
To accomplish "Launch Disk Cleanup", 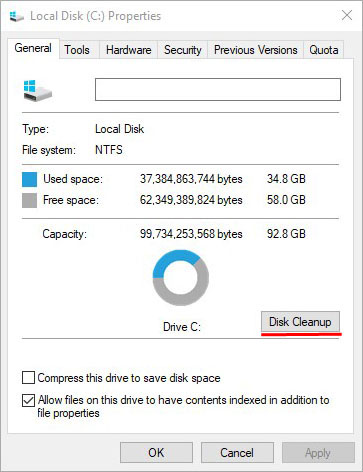I will click(300, 322).
